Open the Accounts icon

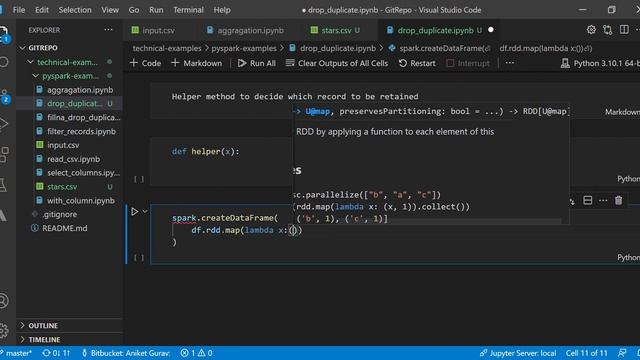point(3,301)
